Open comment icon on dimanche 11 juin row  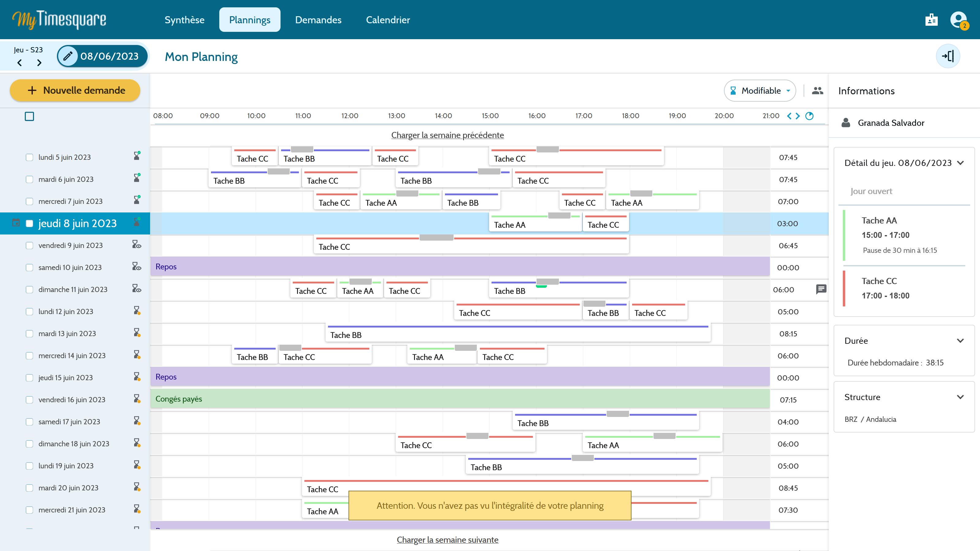(x=821, y=289)
